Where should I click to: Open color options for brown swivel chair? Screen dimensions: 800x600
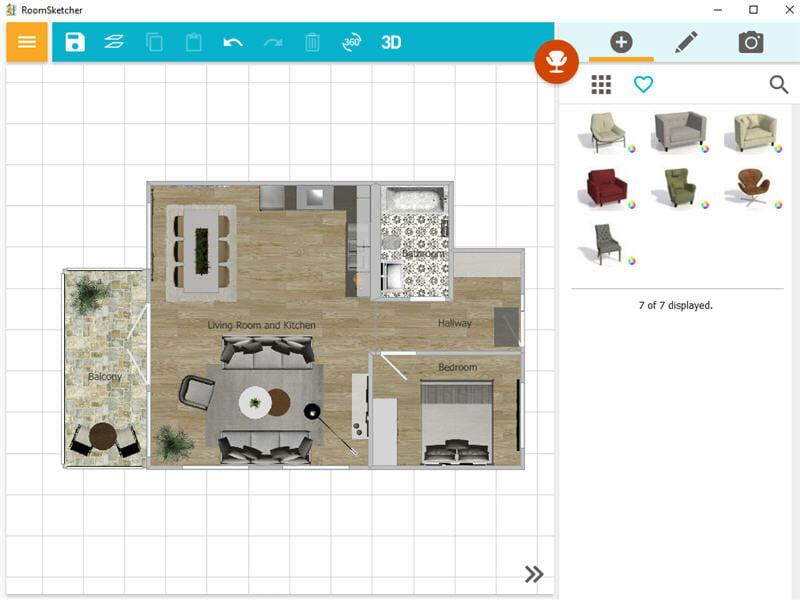[778, 204]
